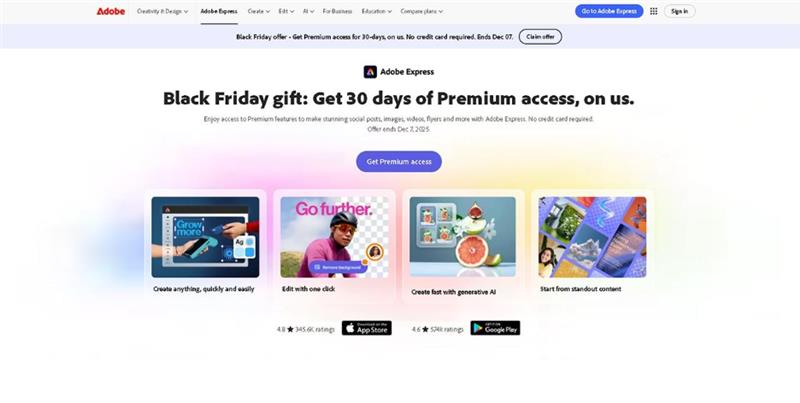
Task: Open the AI dropdown menu
Action: click(x=308, y=11)
